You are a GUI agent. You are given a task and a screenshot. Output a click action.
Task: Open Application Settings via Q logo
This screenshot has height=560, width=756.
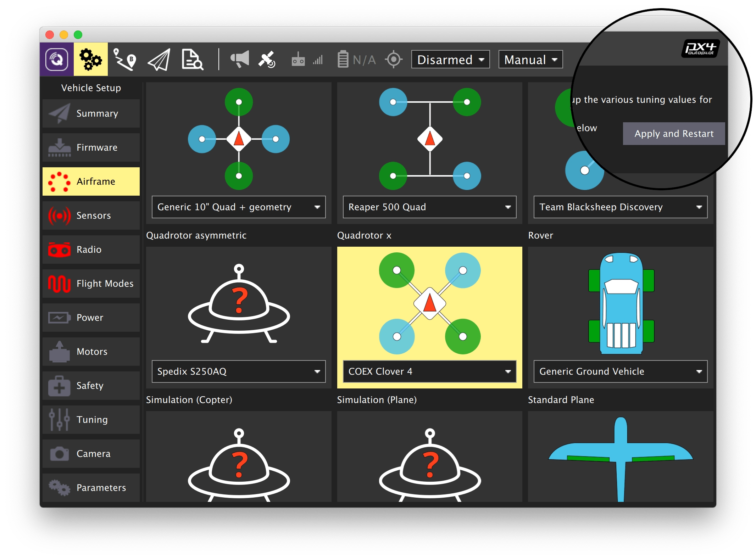point(57,59)
